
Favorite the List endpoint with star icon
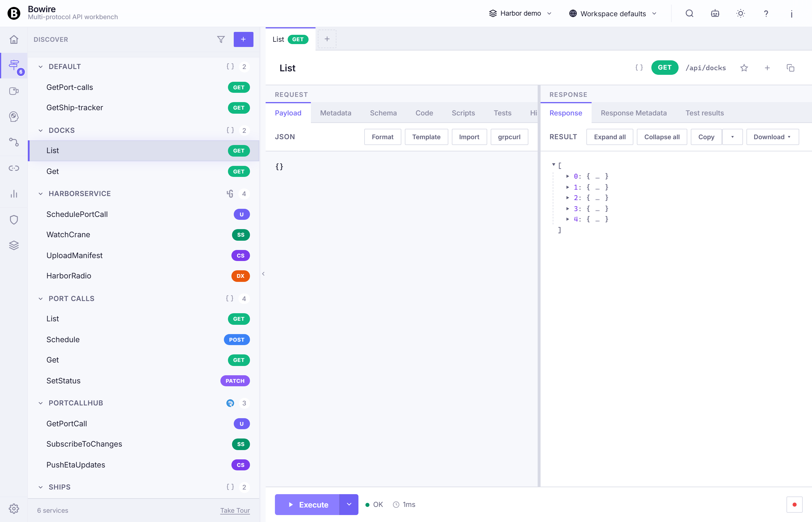pyautogui.click(x=744, y=68)
